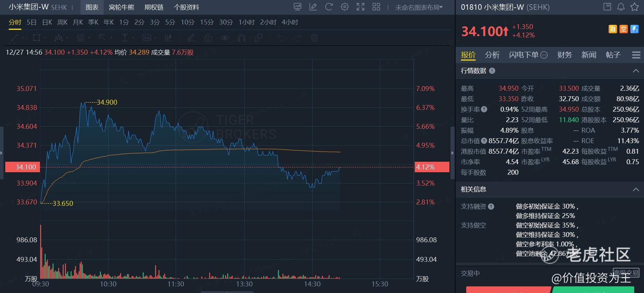This screenshot has height=293, width=644.
Task: Toggle the magnet snap mode
Action: click(241, 38)
